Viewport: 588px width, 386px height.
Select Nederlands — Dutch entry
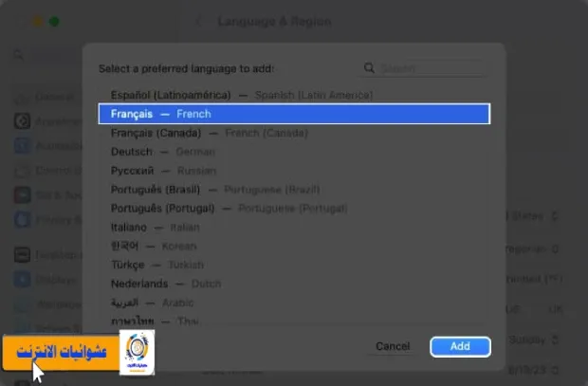coord(294,284)
